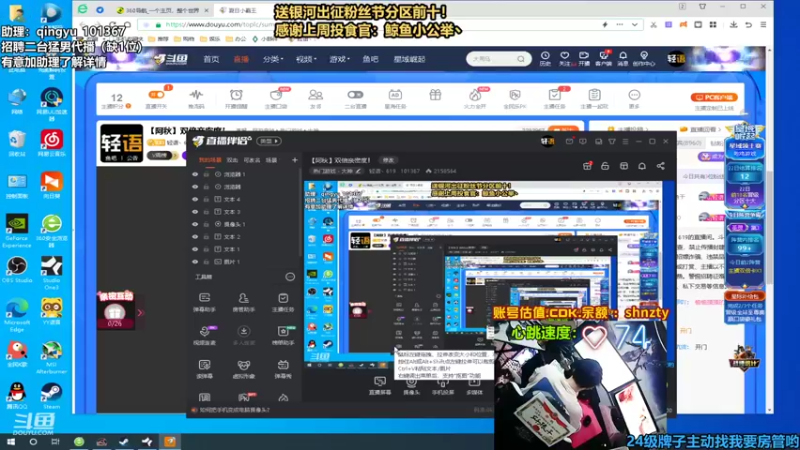Open 推流码 waveform icon in streamer toolbar
This screenshot has width=800, height=450.
point(196,98)
